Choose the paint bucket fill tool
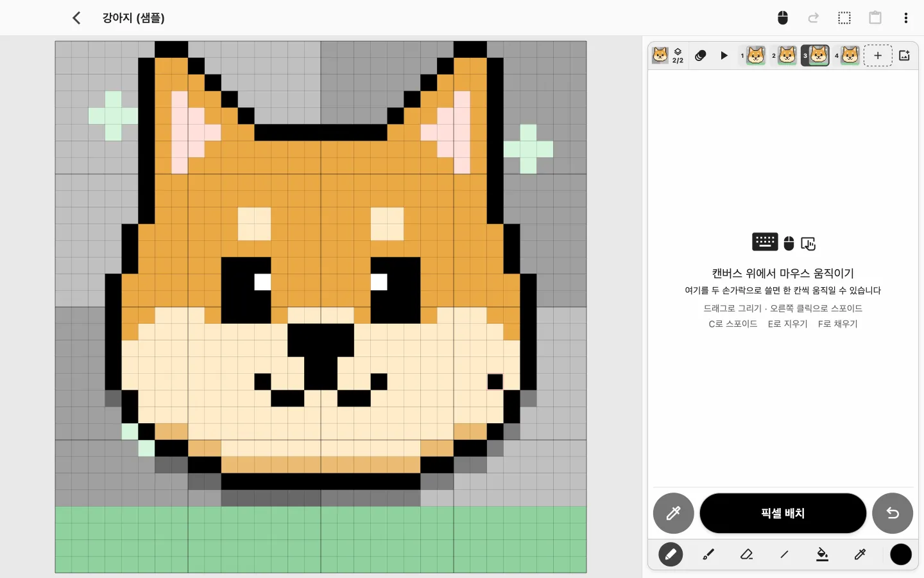Image resolution: width=924 pixels, height=578 pixels. click(822, 554)
